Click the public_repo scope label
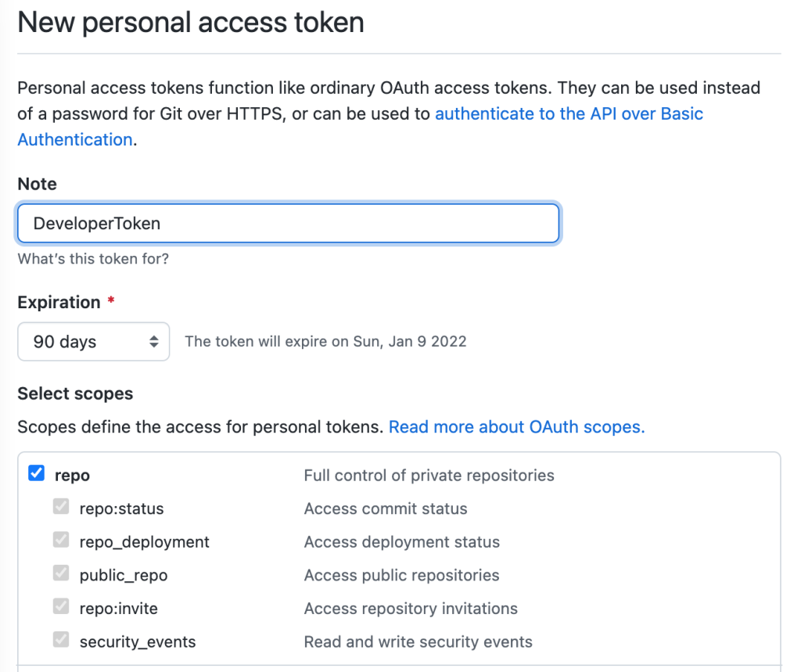This screenshot has width=801, height=672. (x=124, y=576)
